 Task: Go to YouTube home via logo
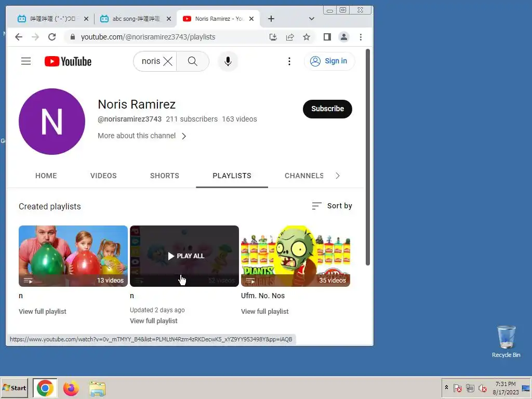click(x=68, y=61)
